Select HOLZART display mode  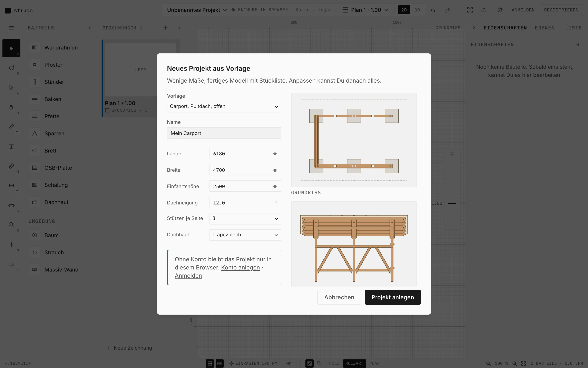click(354, 363)
